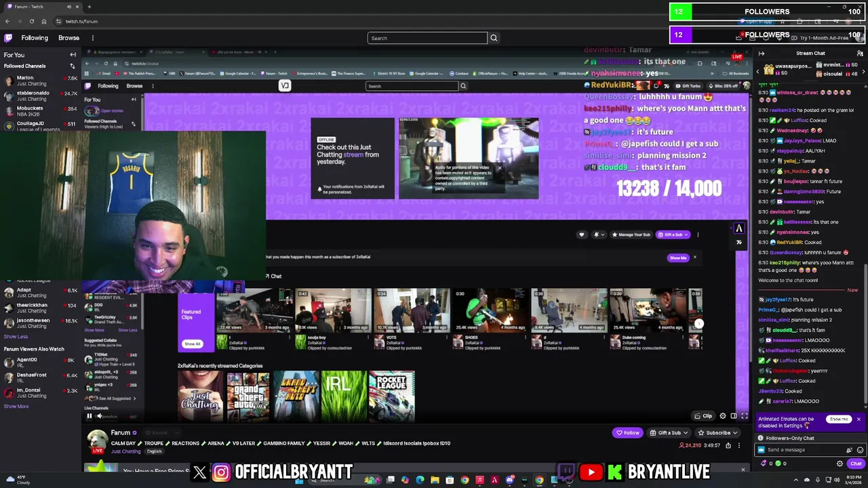Open the Browse page in top nav
Viewport: 868px width, 488px height.
pos(68,38)
